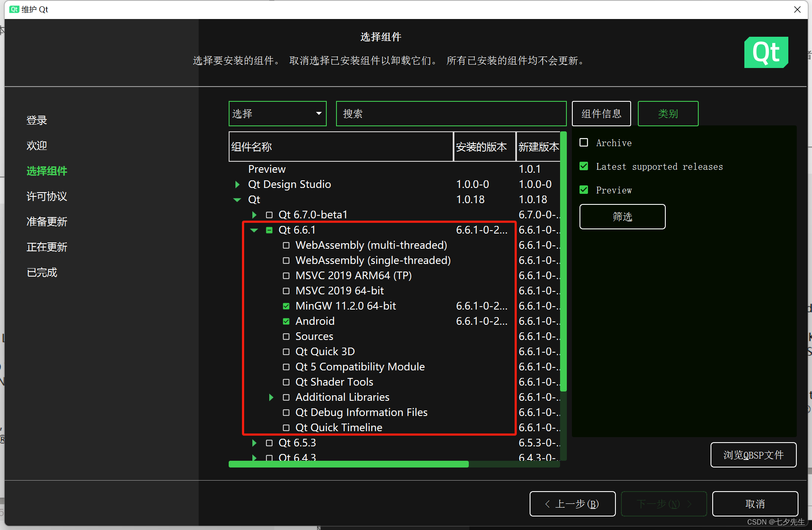Check the Qt Quick 3D component
Viewport: 812px width, 530px height.
pos(286,352)
